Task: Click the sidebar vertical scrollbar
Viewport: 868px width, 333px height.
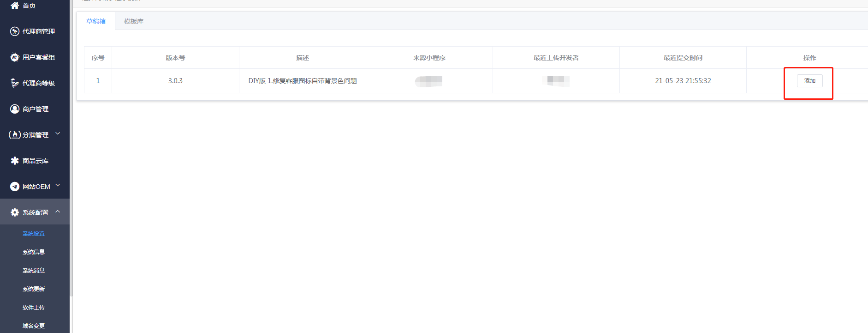Action: point(71,148)
